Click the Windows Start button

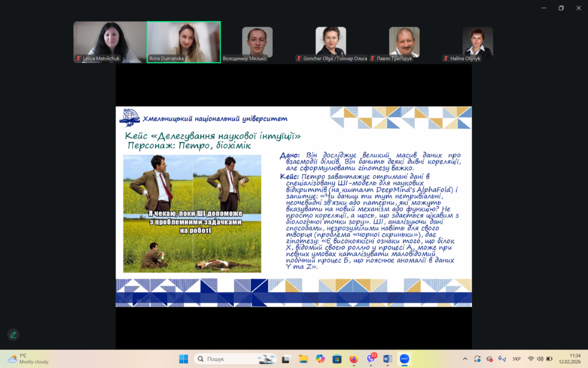click(x=184, y=359)
